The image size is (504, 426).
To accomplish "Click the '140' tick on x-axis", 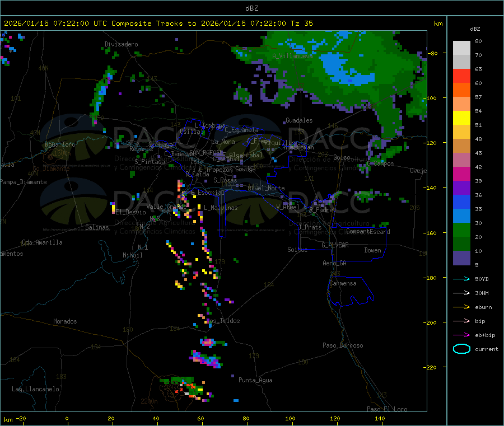I will [x=380, y=418].
